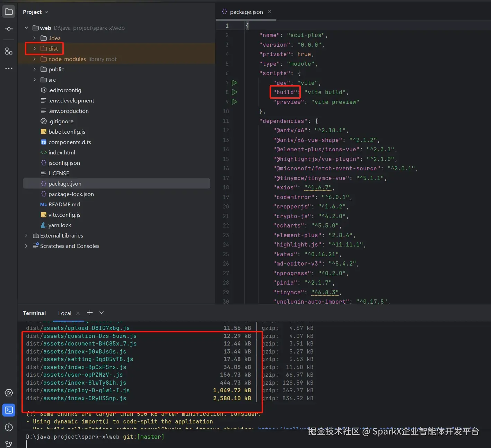The height and width of the screenshot is (448, 491).
Task: Click the "element-plus" dependency line
Action: [314, 235]
